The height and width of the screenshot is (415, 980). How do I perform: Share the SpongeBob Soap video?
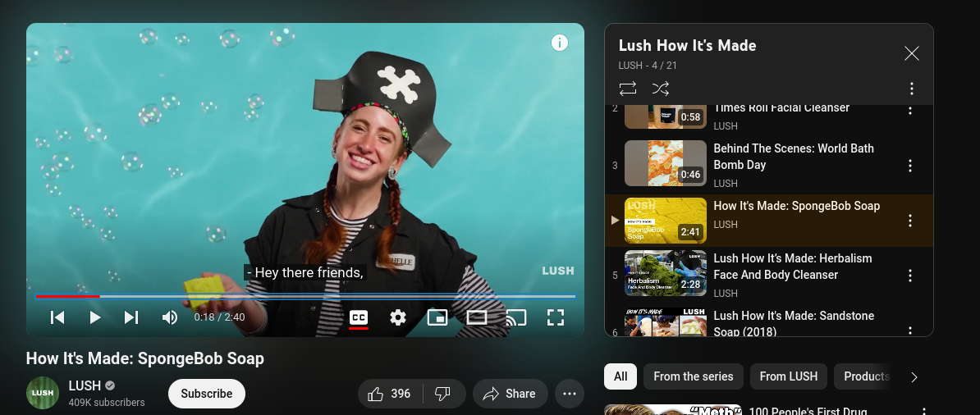tap(510, 394)
